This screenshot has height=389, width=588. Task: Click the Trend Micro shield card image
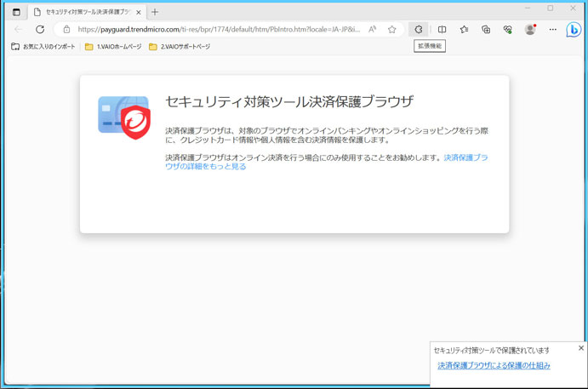[x=124, y=117]
